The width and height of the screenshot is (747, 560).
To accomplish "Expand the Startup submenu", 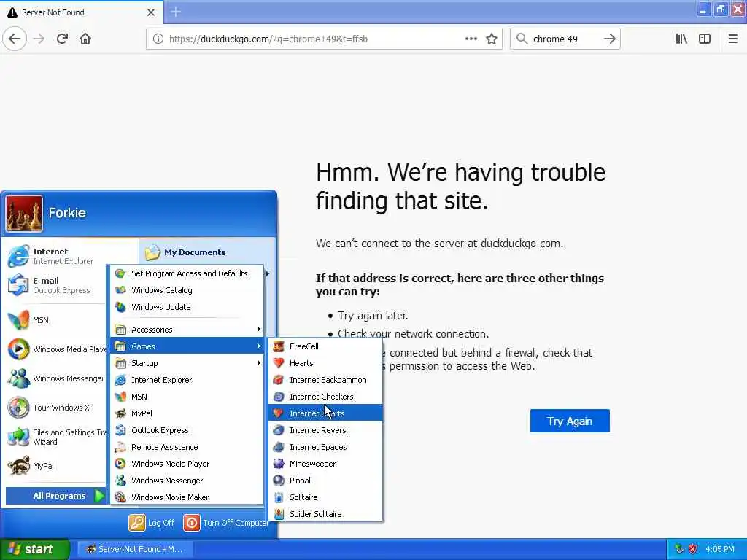I will 187,363.
